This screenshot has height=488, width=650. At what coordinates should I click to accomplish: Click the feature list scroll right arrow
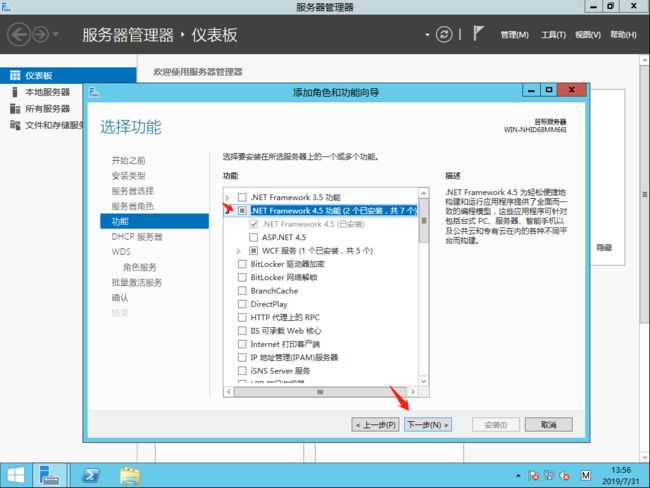412,392
